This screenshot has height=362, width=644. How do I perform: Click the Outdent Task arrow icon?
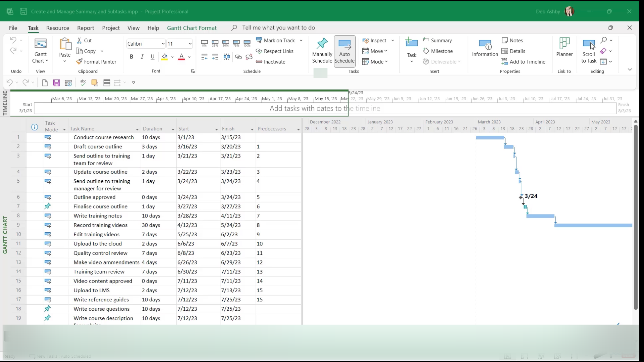204,57
